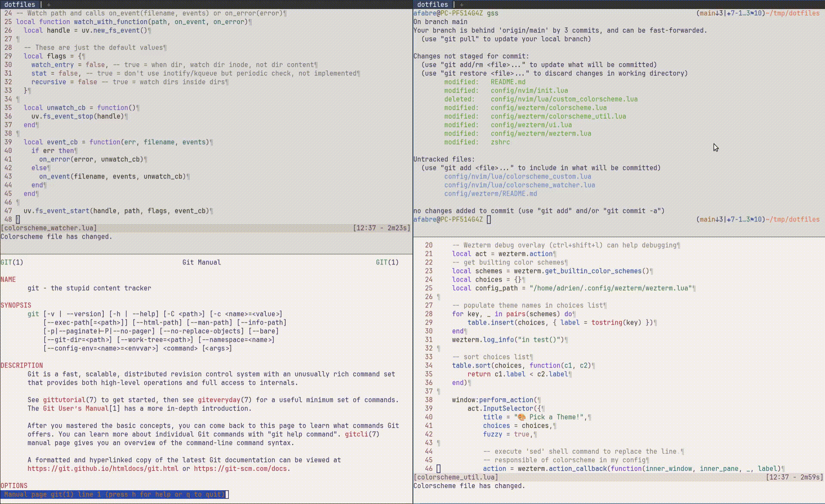
Task: Click line number 47 in the left editor pane
Action: 8,211
